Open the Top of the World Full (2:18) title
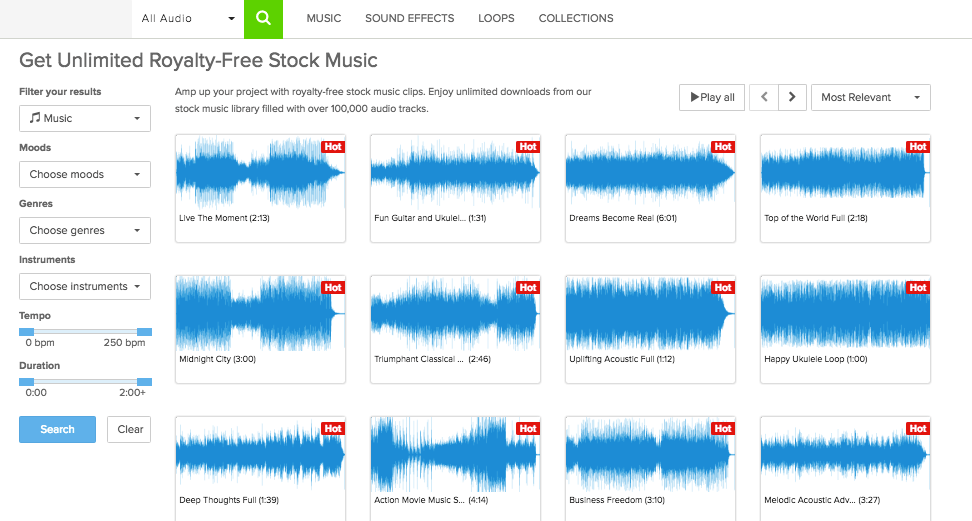Viewport: 972px width, 521px height. [x=816, y=218]
